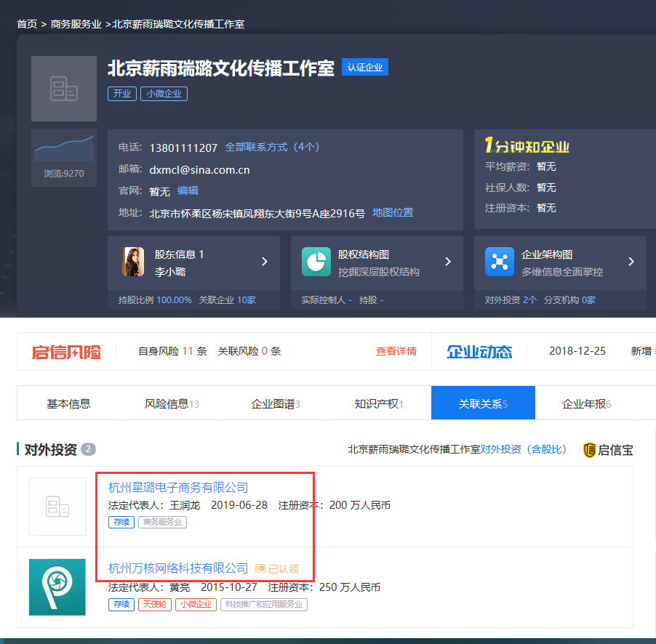
Task: Click 杭州万核网络科技 company logo
Action: pyautogui.click(x=57, y=587)
